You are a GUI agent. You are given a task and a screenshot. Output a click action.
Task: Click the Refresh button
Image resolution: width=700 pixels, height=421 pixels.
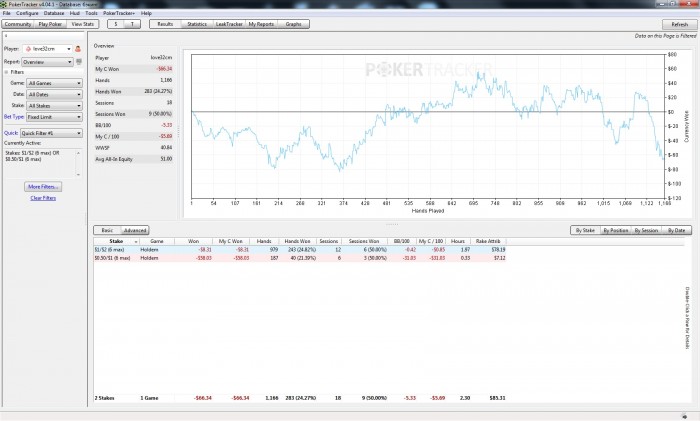coord(679,24)
